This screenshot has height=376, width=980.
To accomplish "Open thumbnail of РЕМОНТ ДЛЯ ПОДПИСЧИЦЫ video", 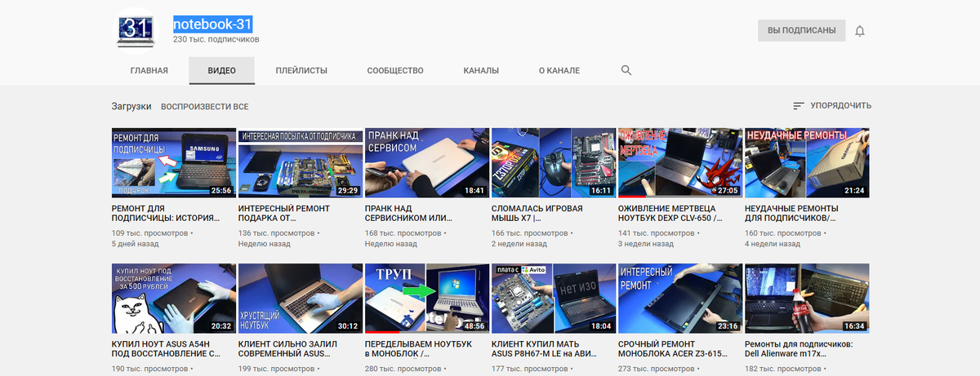I will pos(174,162).
